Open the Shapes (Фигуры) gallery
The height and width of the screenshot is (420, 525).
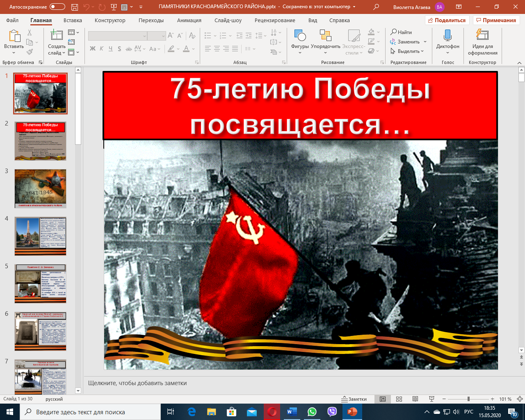tap(300, 36)
